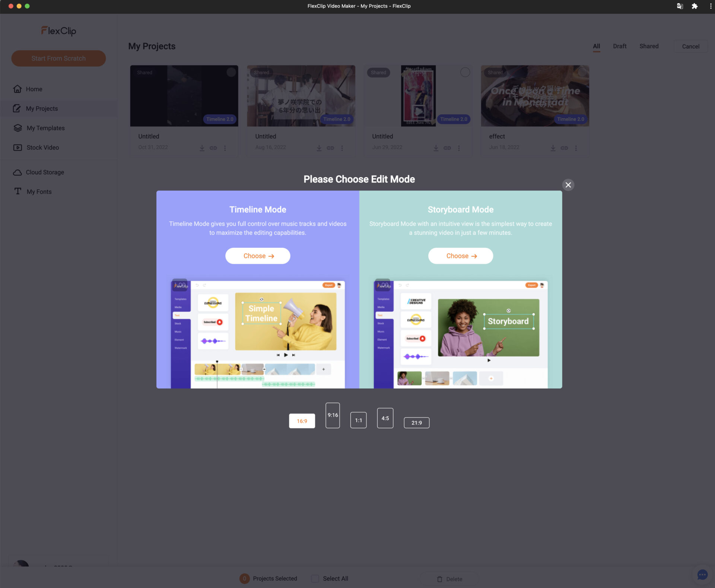
Task: Open Cloud Storage from the sidebar
Action: click(x=45, y=172)
